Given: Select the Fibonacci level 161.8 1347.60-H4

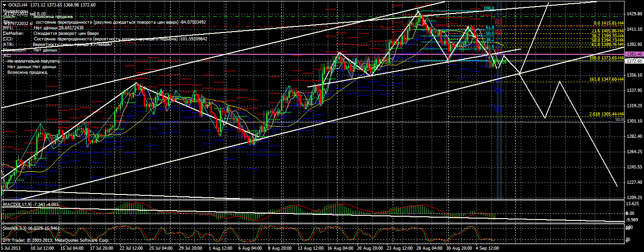Looking at the screenshot, I should pos(606,80).
